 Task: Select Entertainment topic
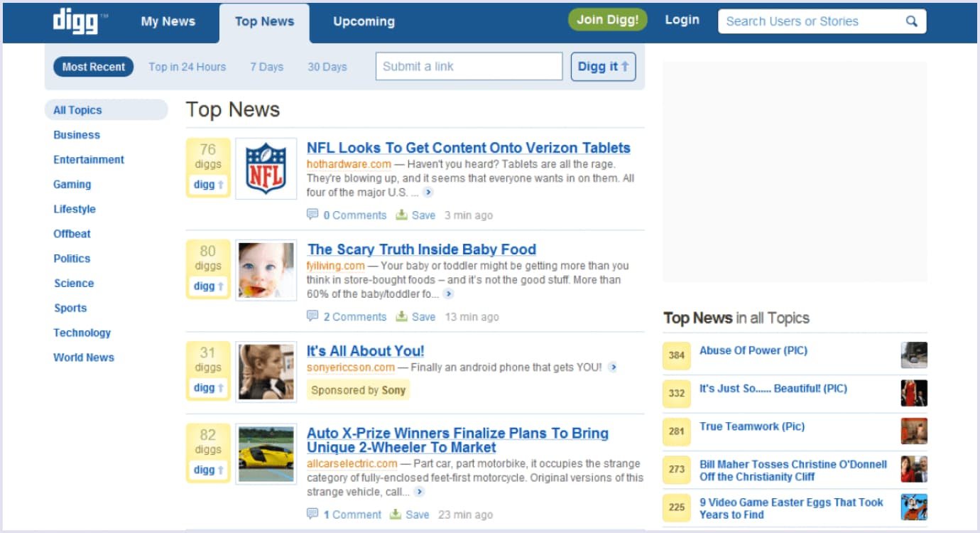click(89, 160)
